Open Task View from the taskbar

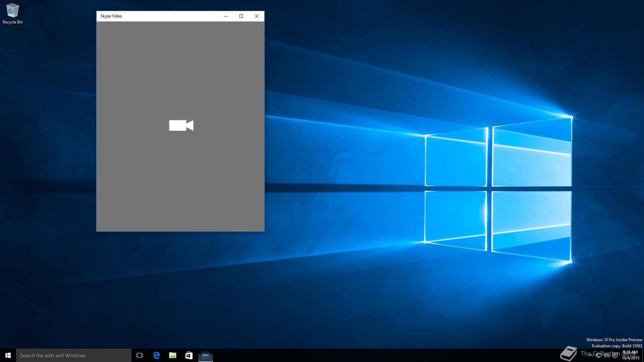(x=140, y=355)
